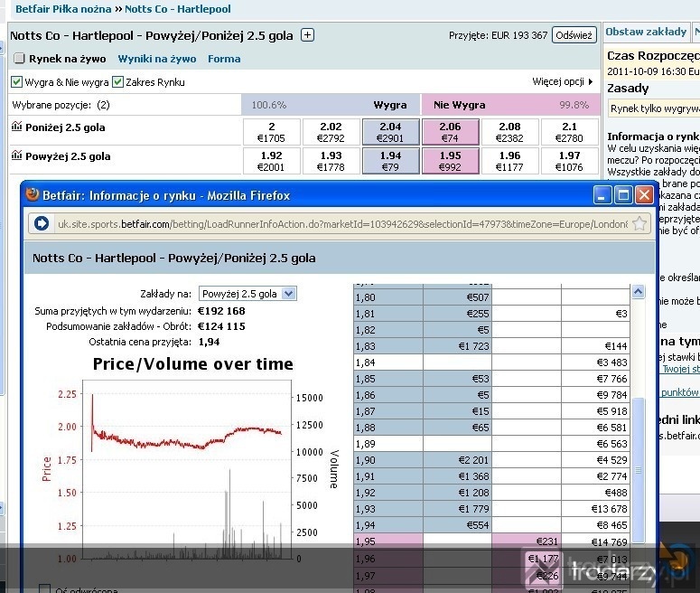700x593 pixels.
Task: Uncheck the Wygra & Nie wygra checkbox
Action: pos(16,81)
